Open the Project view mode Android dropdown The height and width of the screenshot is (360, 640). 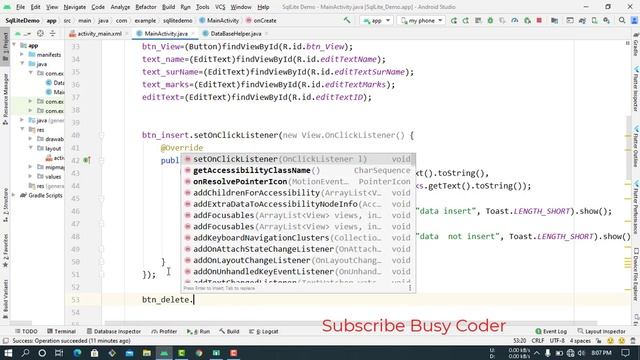point(22,33)
